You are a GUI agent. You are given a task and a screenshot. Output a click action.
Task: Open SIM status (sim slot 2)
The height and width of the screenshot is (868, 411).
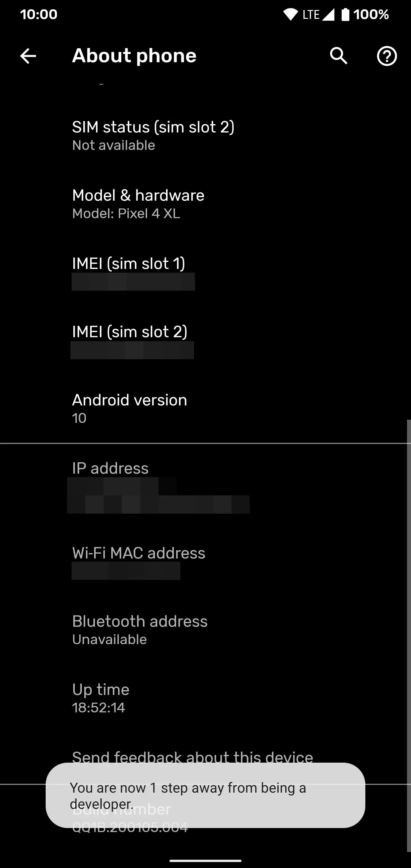(205, 135)
